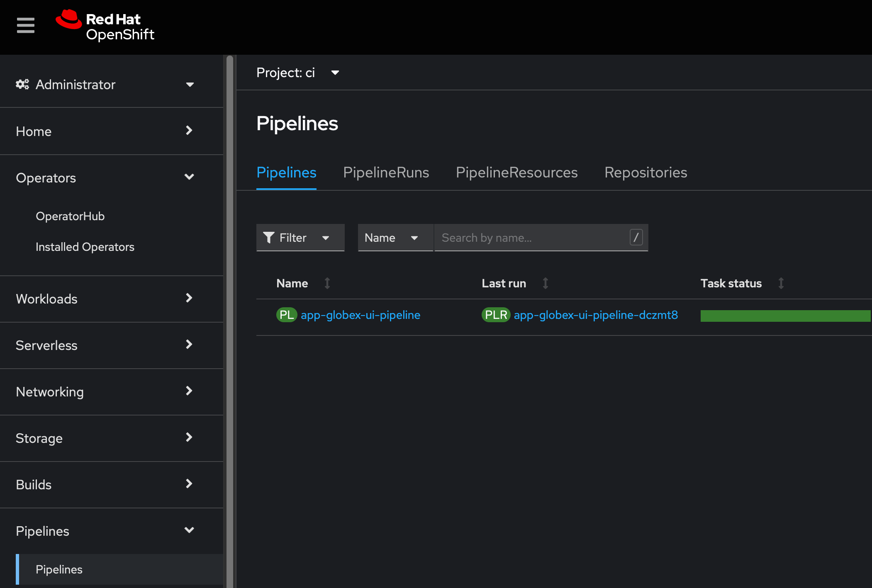Viewport: 872px width, 588px height.
Task: Click the sidebar vertical scrollbar
Action: coord(230,321)
